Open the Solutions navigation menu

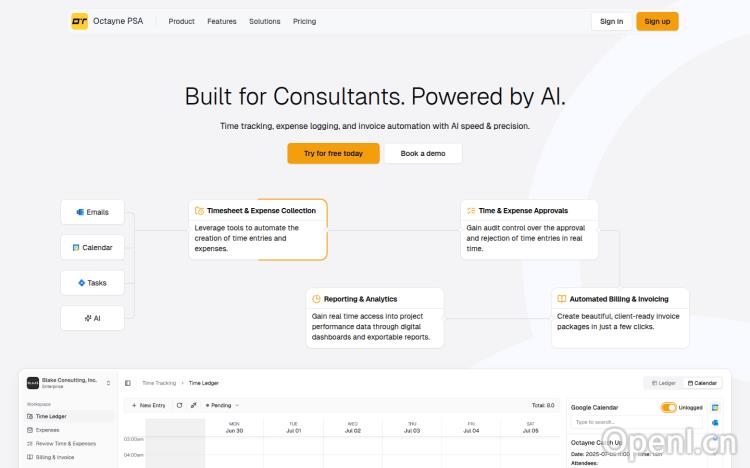click(265, 21)
